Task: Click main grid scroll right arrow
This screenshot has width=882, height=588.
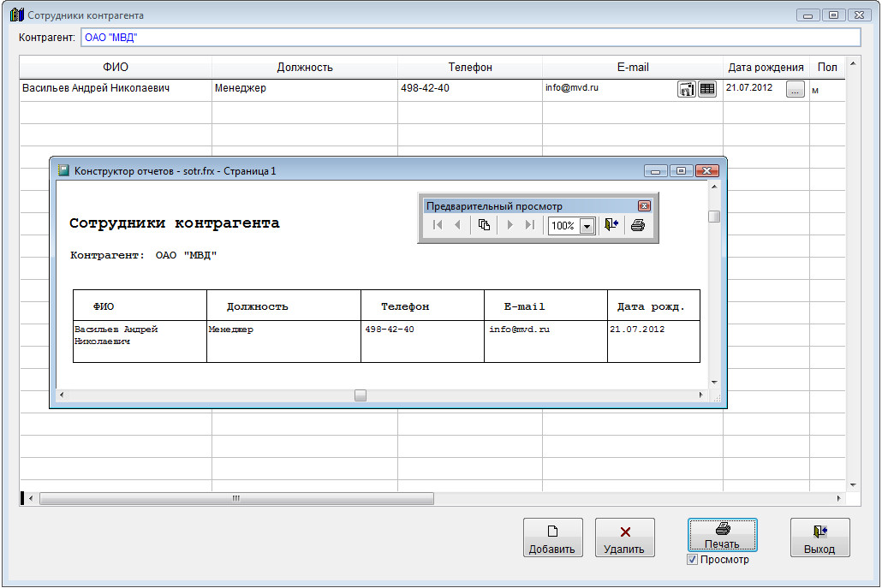Action: click(838, 499)
